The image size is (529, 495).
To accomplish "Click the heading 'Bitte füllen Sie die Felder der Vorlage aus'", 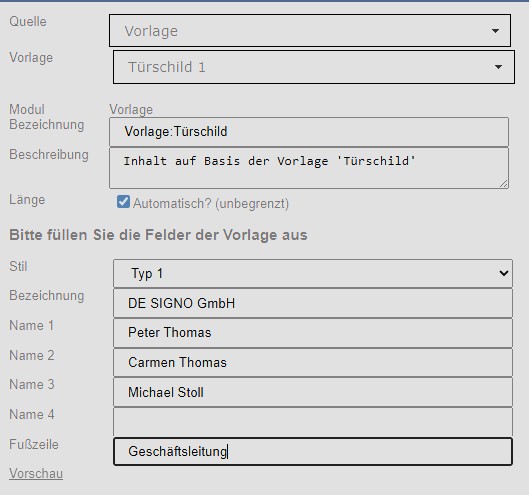I will [158, 235].
